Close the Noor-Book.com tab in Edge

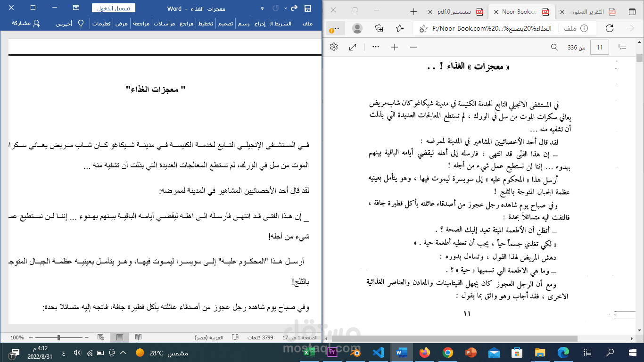[495, 12]
